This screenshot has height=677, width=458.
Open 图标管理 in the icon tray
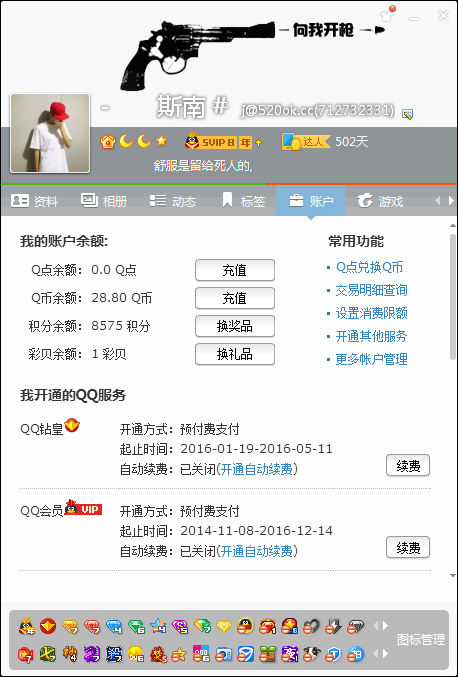coord(421,640)
